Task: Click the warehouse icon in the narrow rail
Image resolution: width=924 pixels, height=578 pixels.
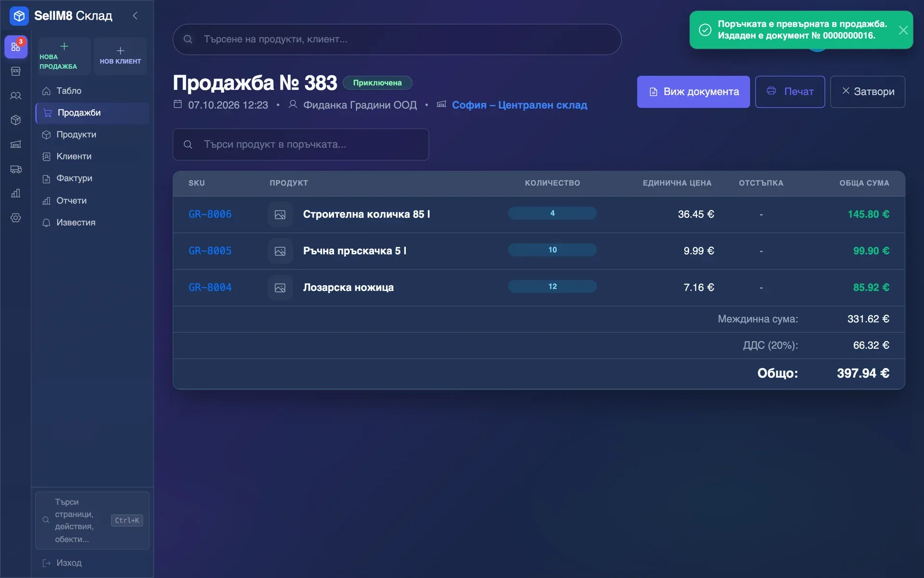Action: pyautogui.click(x=16, y=144)
